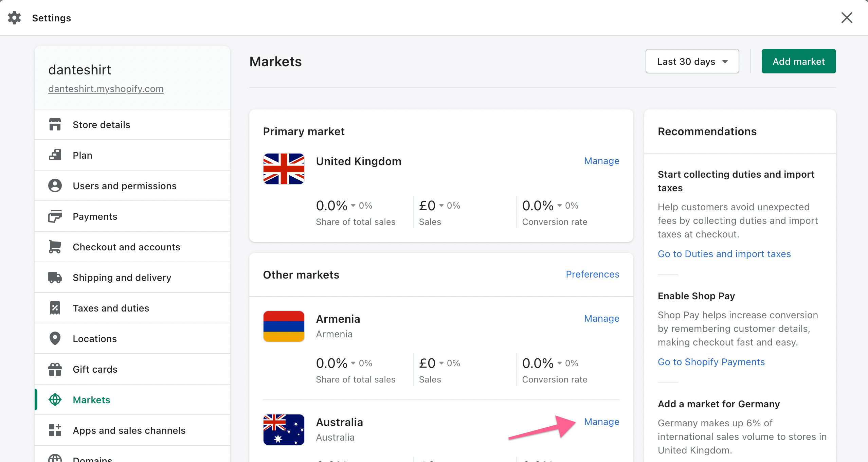The width and height of the screenshot is (868, 462).
Task: Click Add a market for Germany heading
Action: pyautogui.click(x=719, y=404)
